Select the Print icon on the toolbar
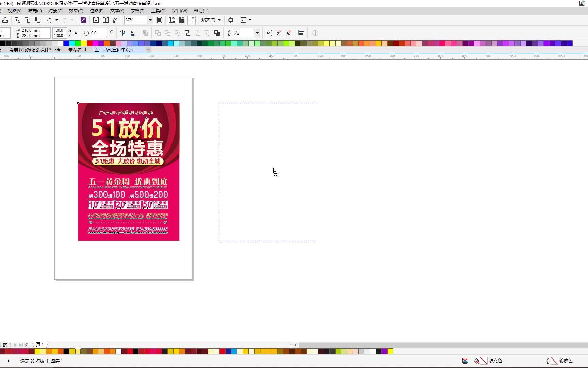The height and width of the screenshot is (368, 588). click(x=5, y=20)
